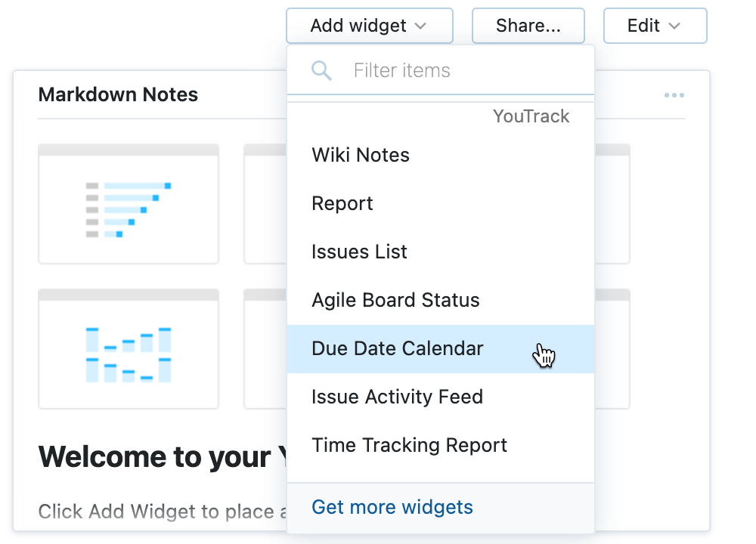
Task: Open the Get more widgets link
Action: pyautogui.click(x=392, y=507)
